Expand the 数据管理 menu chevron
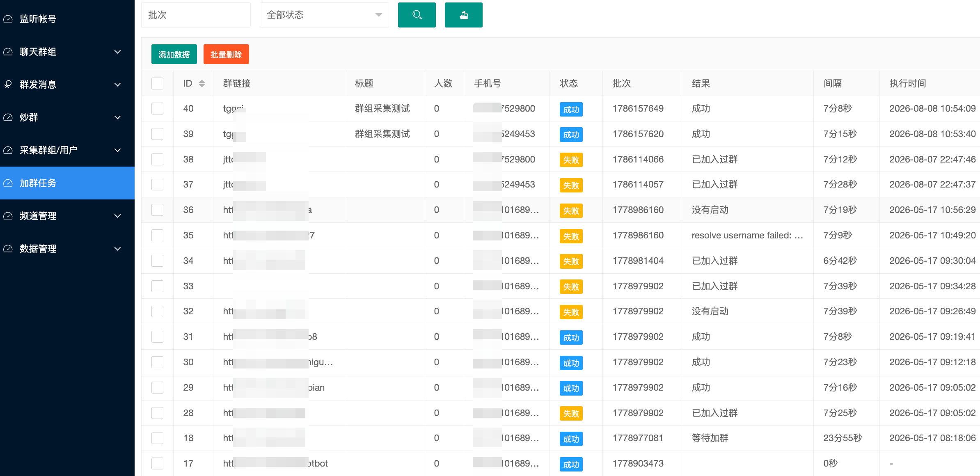This screenshot has width=980, height=476. (117, 249)
